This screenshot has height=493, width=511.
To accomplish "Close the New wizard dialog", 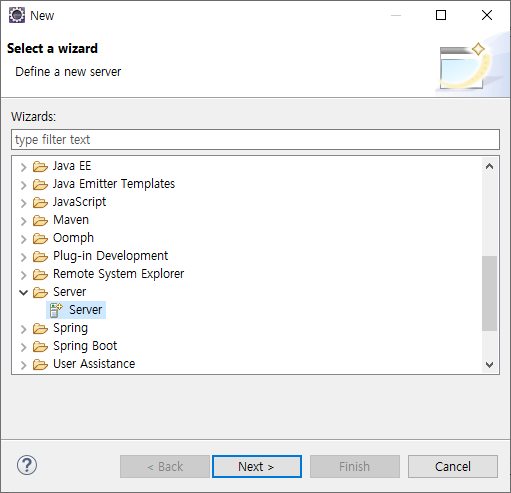I will tap(487, 15).
